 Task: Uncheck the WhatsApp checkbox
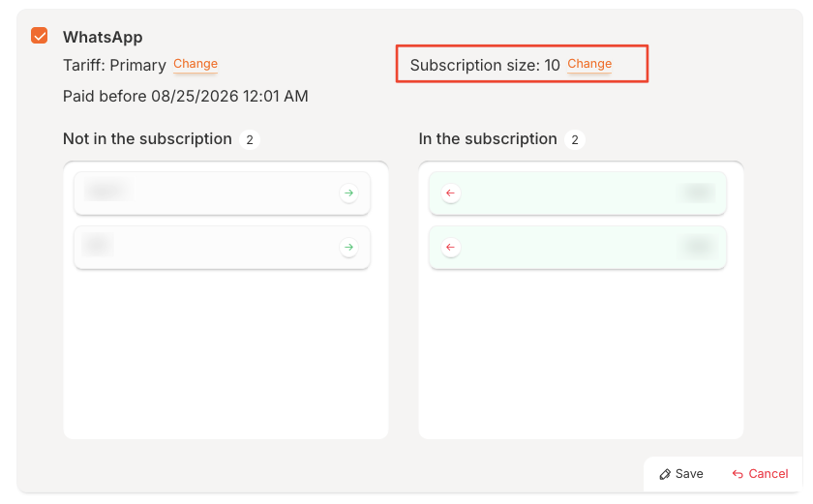coord(40,36)
